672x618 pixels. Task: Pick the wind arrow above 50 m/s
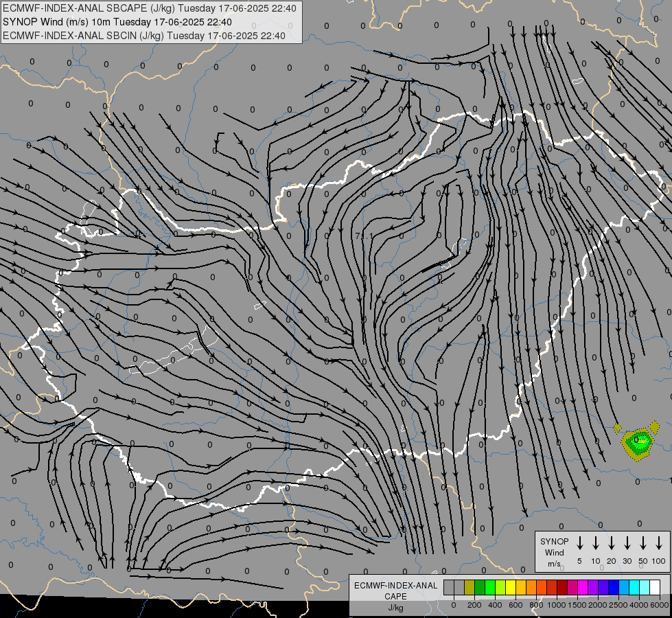pyautogui.click(x=643, y=542)
